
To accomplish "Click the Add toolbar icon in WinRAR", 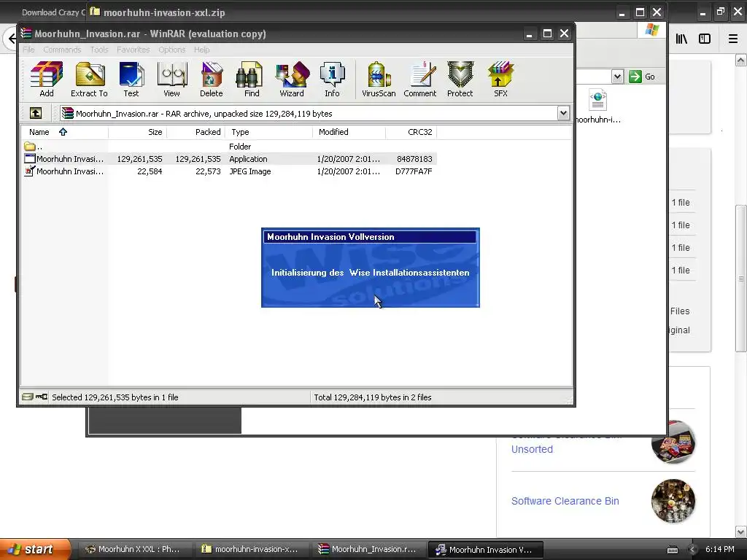I will pyautogui.click(x=46, y=79).
